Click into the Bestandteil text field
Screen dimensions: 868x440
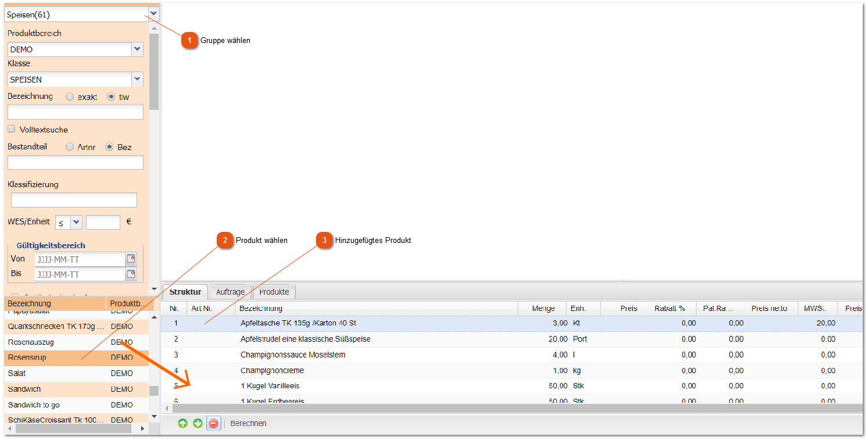pyautogui.click(x=76, y=162)
